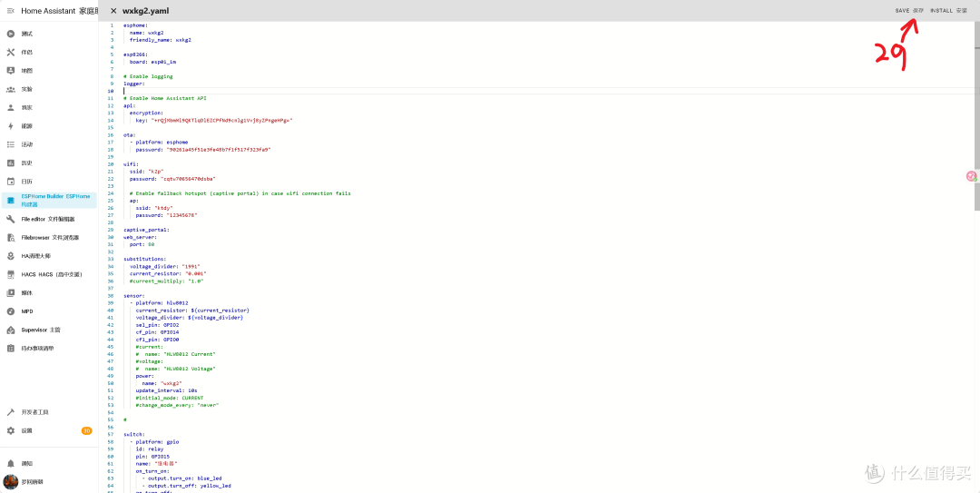Click the encryption key value line
The height and width of the screenshot is (493, 980).
coord(214,120)
